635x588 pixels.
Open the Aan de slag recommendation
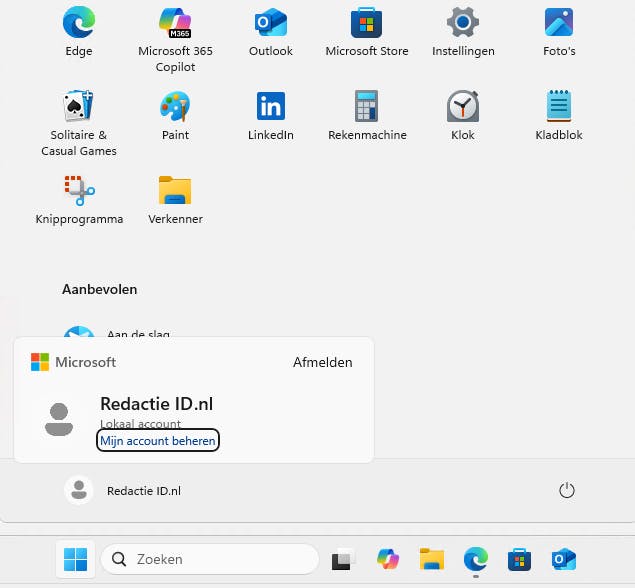coord(117,333)
